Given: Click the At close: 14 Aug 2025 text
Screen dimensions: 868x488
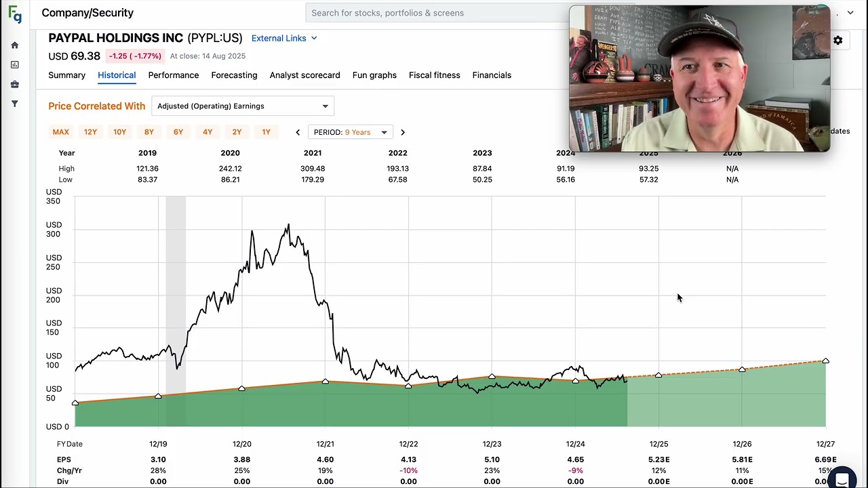Looking at the screenshot, I should coord(208,56).
